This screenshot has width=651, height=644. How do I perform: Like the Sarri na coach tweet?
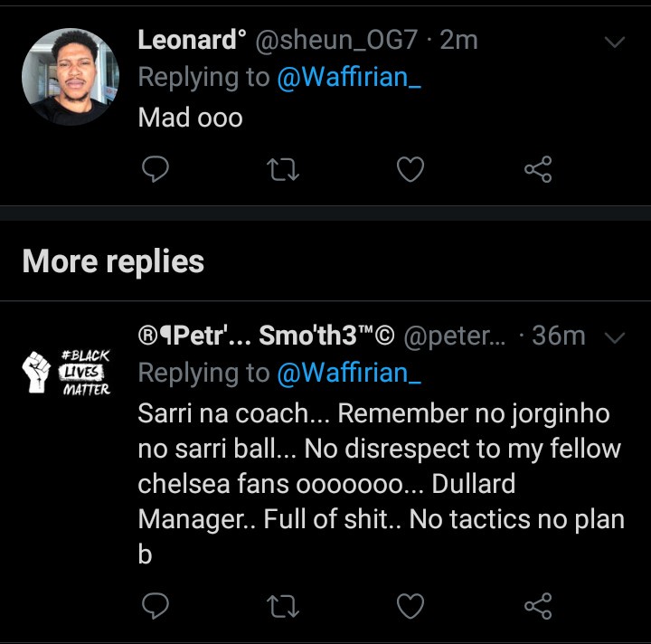tap(410, 605)
